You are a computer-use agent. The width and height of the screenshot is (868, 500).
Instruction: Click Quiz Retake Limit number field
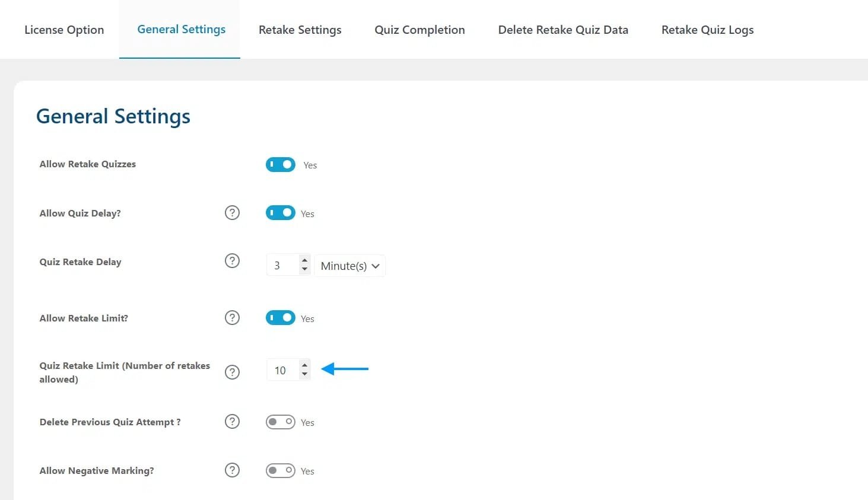(288, 370)
